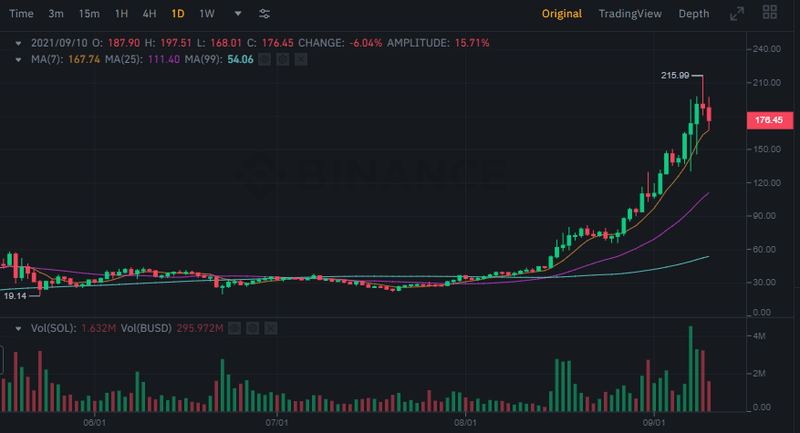Screen dimensions: 800x433
Task: Switch to the Depth chart tab
Action: 693,14
